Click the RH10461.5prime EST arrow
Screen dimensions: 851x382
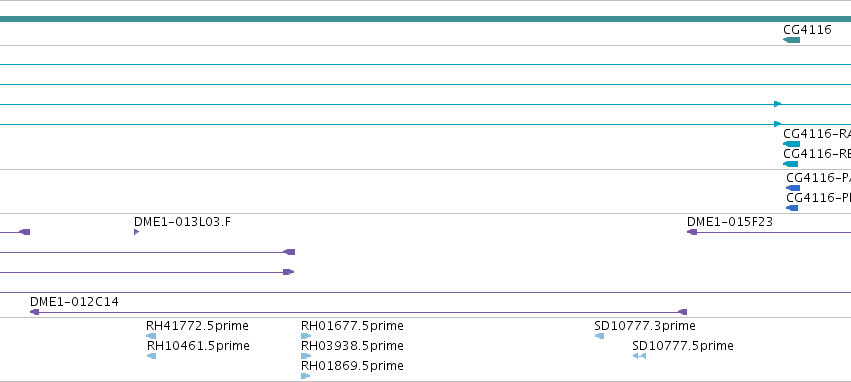pyautogui.click(x=151, y=356)
